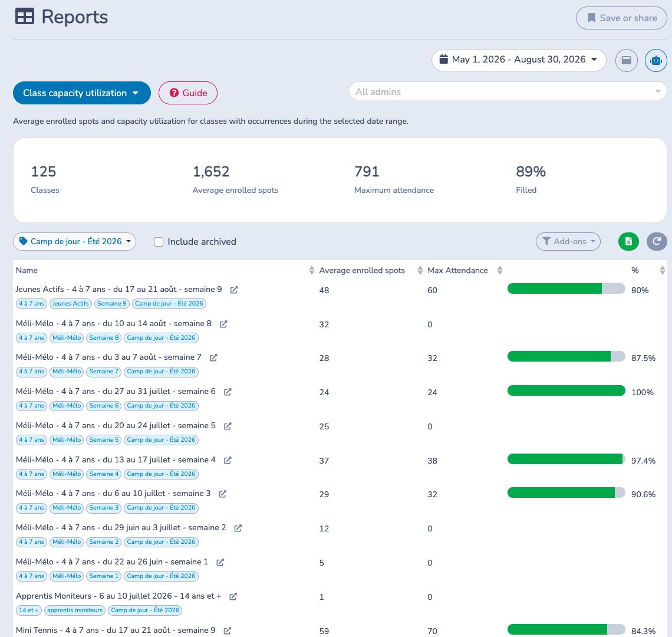Click Méli-Mélo du 27 au 31 juillet name

click(x=116, y=392)
